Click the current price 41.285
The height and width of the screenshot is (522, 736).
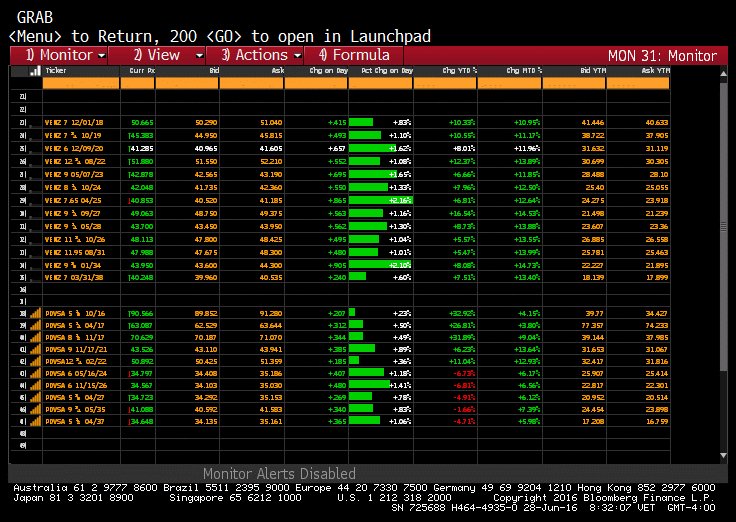pyautogui.click(x=142, y=148)
